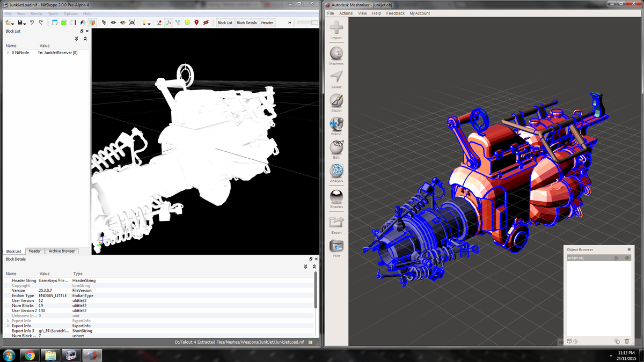Collapse all rows in Block Details panel
The width and height of the screenshot is (644, 362).
(x=315, y=267)
